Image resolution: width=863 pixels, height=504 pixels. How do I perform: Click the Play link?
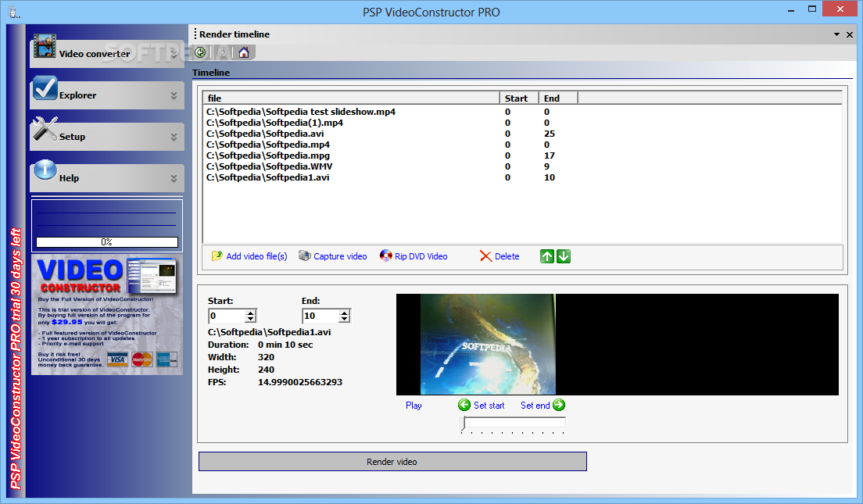[414, 406]
